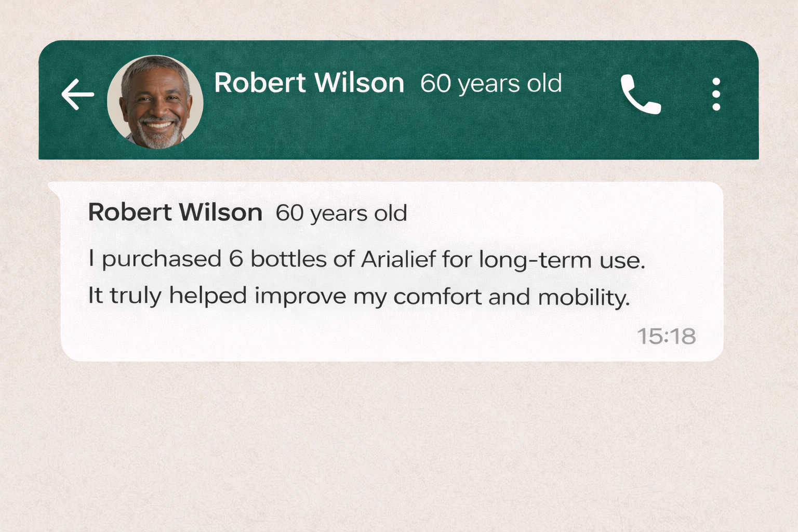Image resolution: width=798 pixels, height=532 pixels.
Task: Click the word Arialief in the message
Action: pos(398,259)
